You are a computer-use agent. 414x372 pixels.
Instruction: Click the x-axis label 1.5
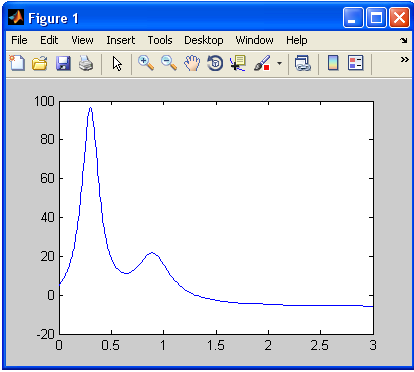click(x=216, y=345)
